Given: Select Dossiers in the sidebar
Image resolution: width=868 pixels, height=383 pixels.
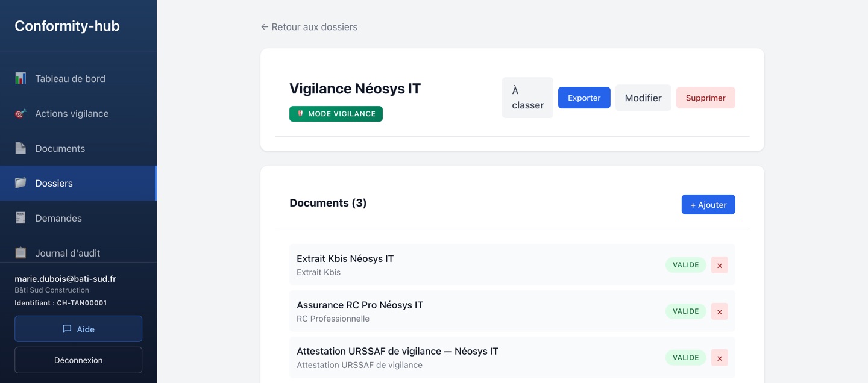Looking at the screenshot, I should 78,183.
